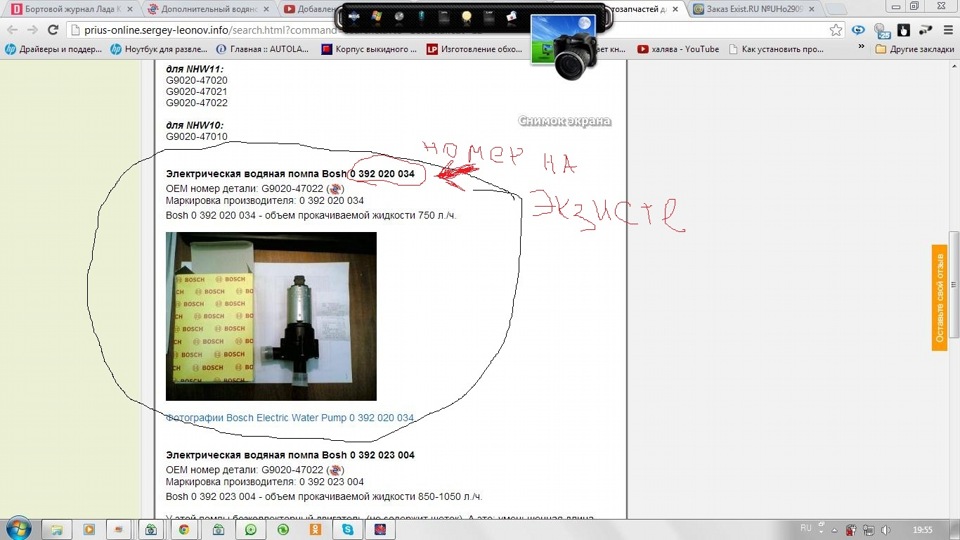
Task: Open the camera screenshot tool in dock
Action: click(x=565, y=48)
